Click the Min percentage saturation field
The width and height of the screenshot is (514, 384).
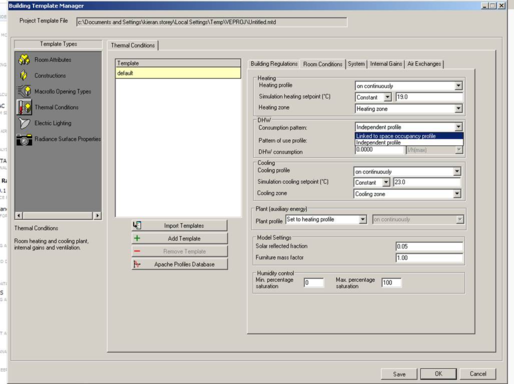[314, 283]
